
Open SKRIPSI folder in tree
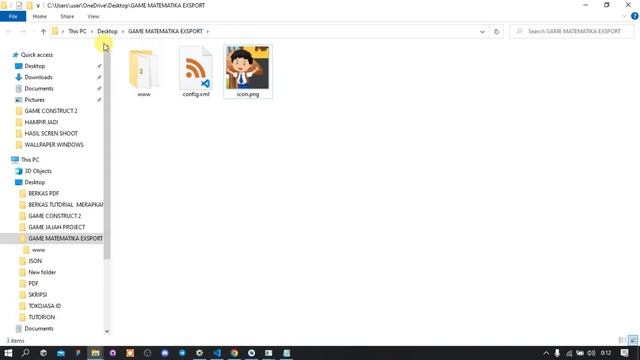pos(38,295)
